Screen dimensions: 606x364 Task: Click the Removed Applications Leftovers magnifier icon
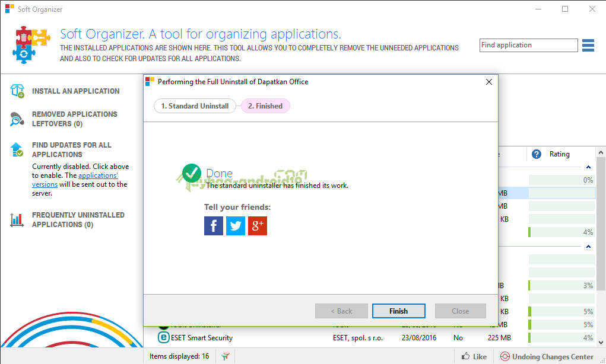(17, 119)
